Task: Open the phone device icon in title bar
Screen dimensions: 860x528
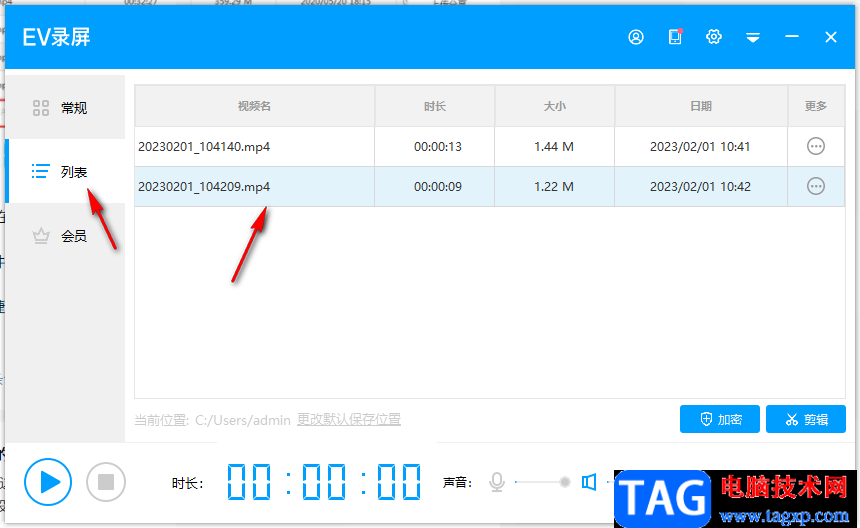Action: click(x=675, y=37)
